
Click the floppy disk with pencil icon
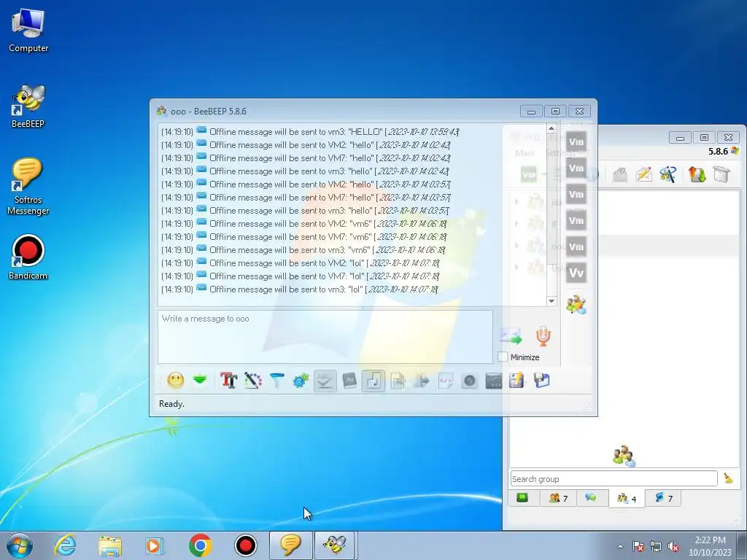[517, 381]
